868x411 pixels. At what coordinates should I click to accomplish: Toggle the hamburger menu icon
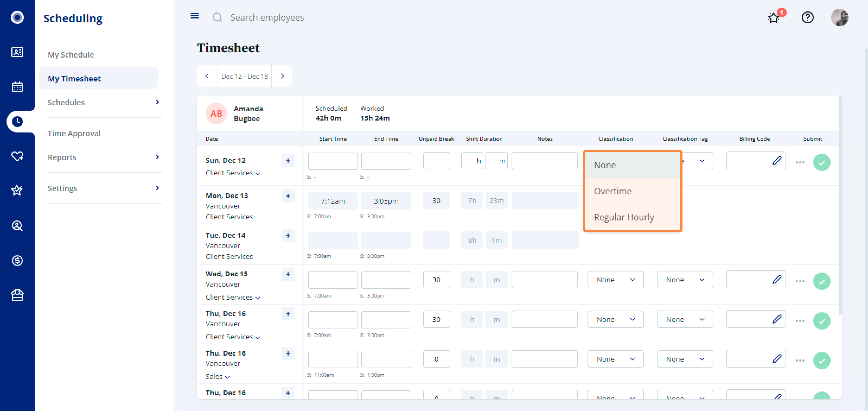pos(195,16)
